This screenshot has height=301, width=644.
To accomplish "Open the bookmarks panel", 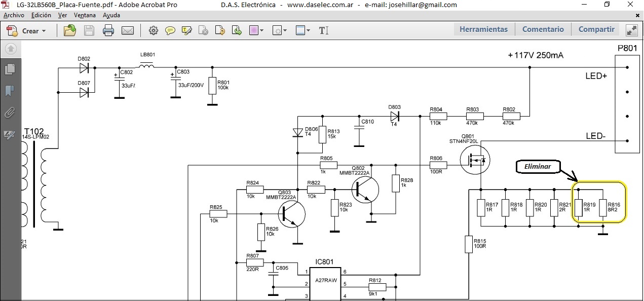I will pos(10,91).
